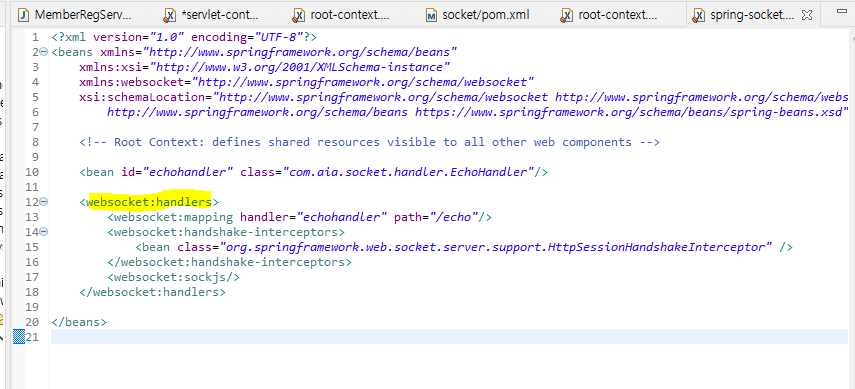Collapse handshake-interceptors fold on line 14

point(44,232)
